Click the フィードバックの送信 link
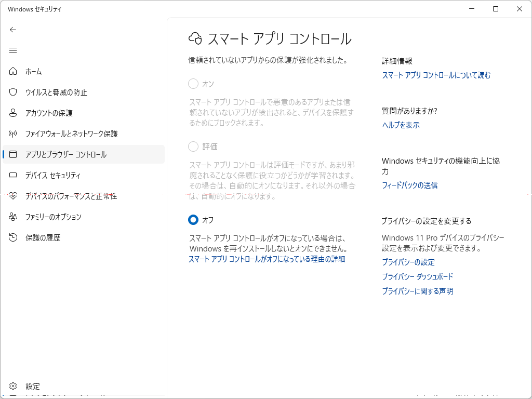The width and height of the screenshot is (532, 399). coord(410,185)
